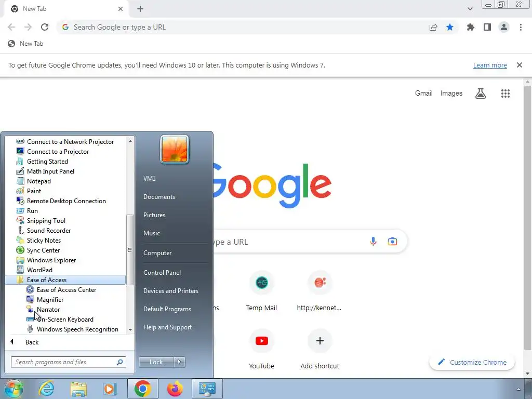Open Windows Media Player from taskbar

110,389
